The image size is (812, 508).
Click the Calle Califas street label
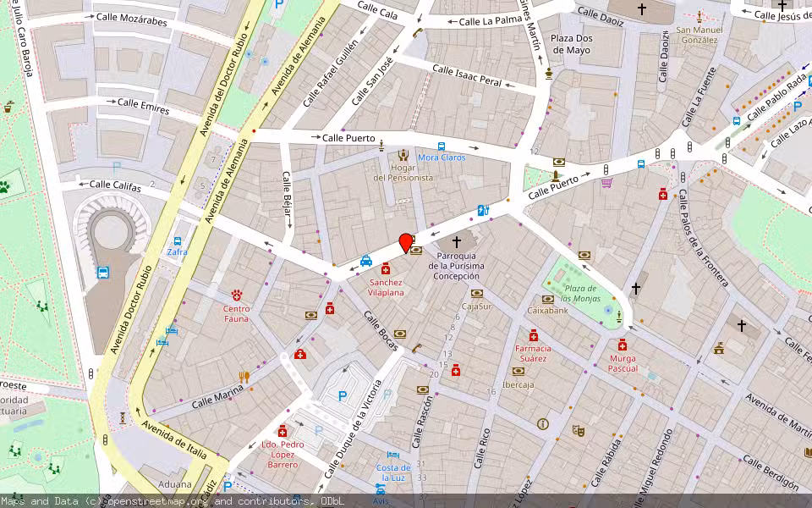tap(115, 185)
